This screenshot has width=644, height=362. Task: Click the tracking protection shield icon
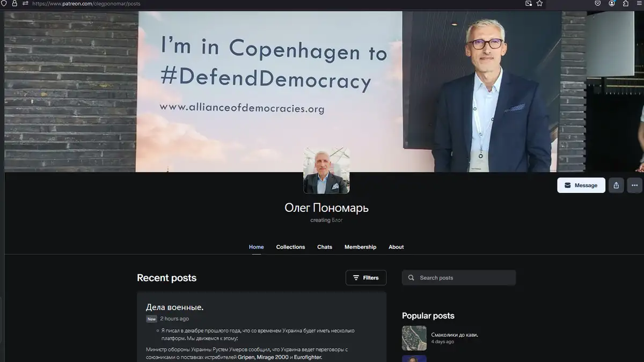[4, 3]
